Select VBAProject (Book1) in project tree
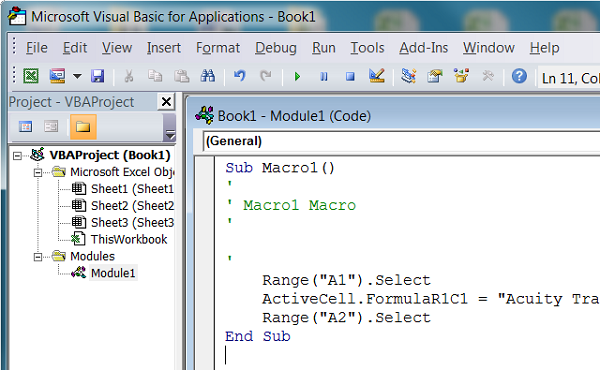This screenshot has height=370, width=600. pos(110,155)
